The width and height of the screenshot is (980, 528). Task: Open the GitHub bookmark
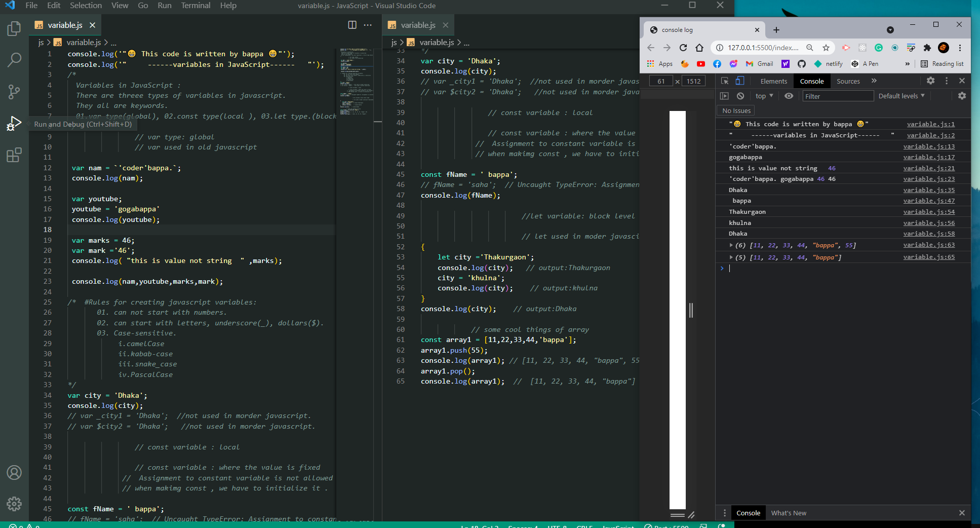point(801,64)
